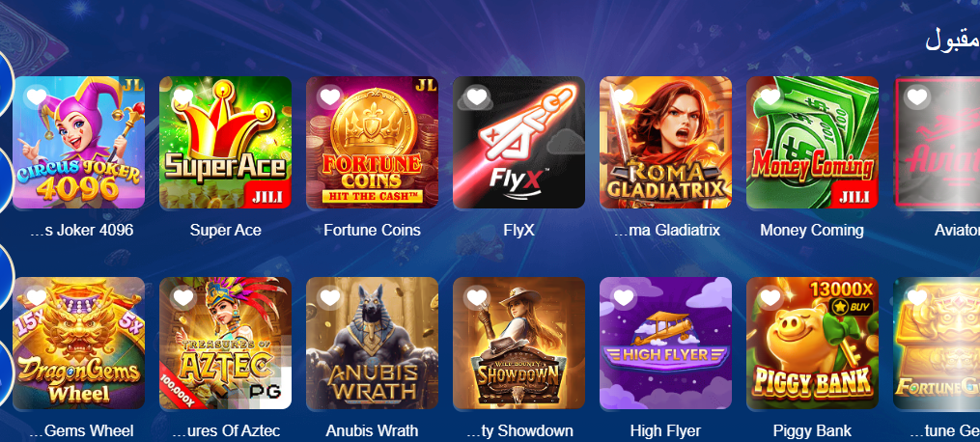Open High Flyer game tile
The image size is (980, 442).
coord(665,344)
